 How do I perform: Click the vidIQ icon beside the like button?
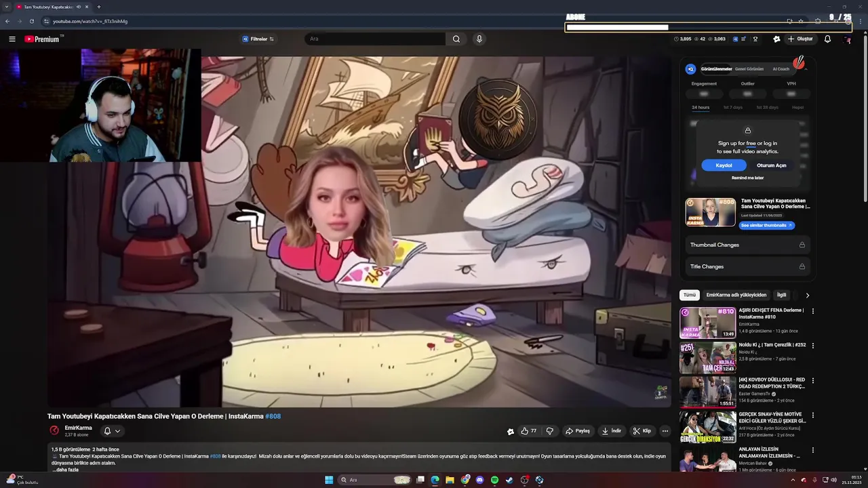511,431
